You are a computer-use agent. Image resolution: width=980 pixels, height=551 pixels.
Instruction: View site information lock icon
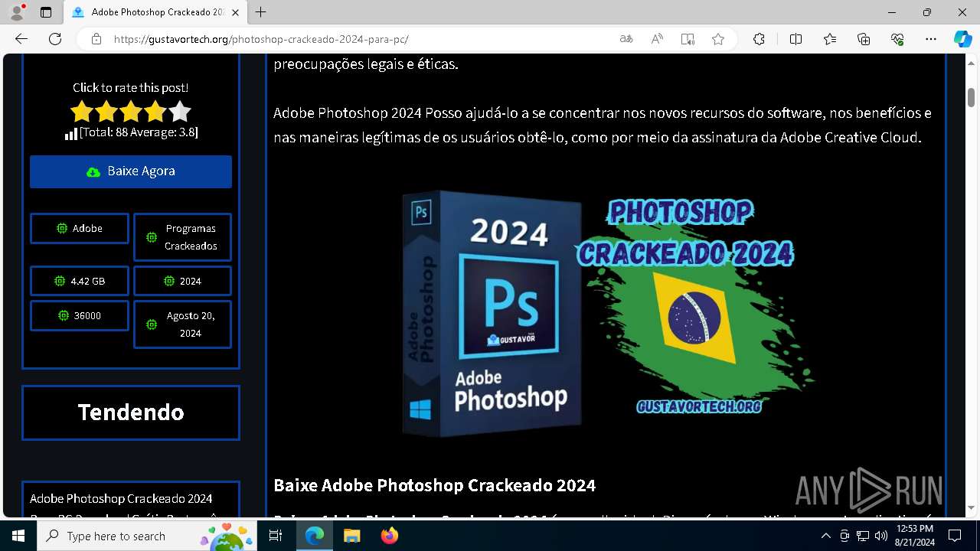tap(96, 39)
